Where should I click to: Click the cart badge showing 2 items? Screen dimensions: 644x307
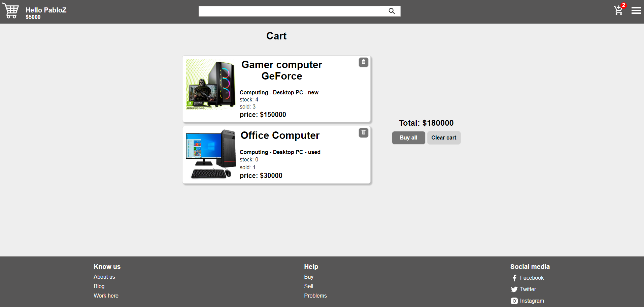coord(623,5)
